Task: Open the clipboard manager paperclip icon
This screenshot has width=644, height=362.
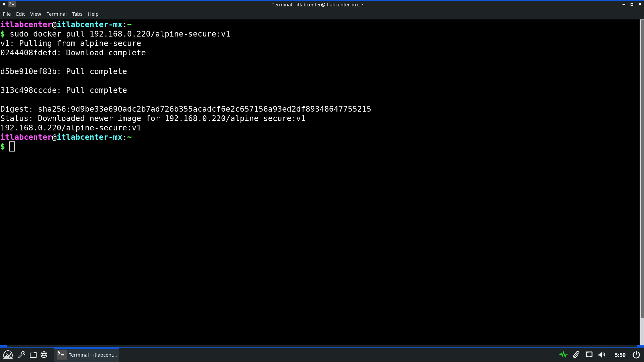Action: point(576,355)
